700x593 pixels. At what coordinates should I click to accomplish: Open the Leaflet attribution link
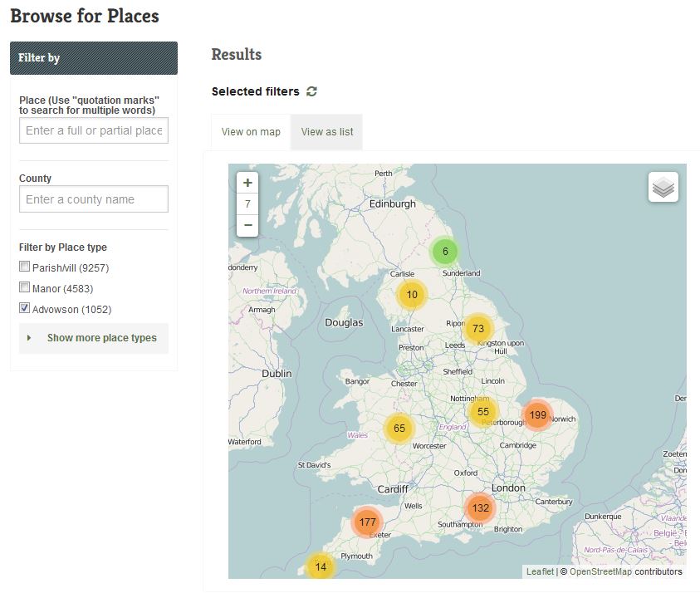pos(540,571)
